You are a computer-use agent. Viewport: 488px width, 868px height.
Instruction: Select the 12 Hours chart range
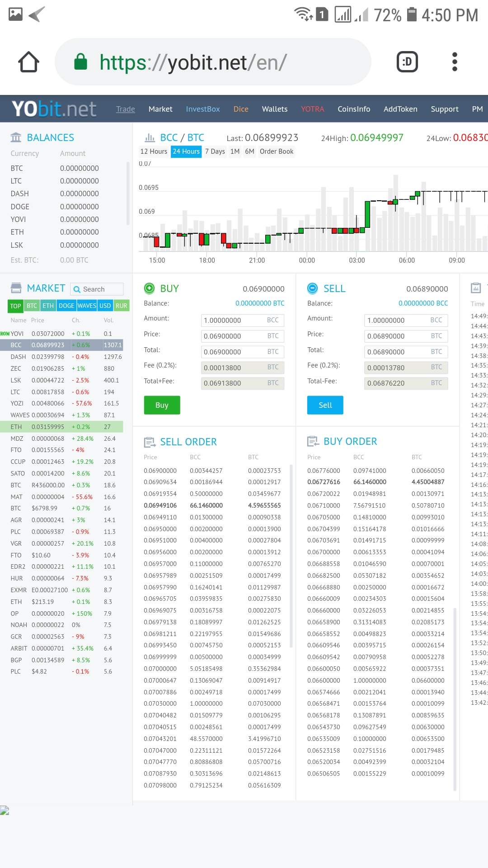click(x=154, y=151)
